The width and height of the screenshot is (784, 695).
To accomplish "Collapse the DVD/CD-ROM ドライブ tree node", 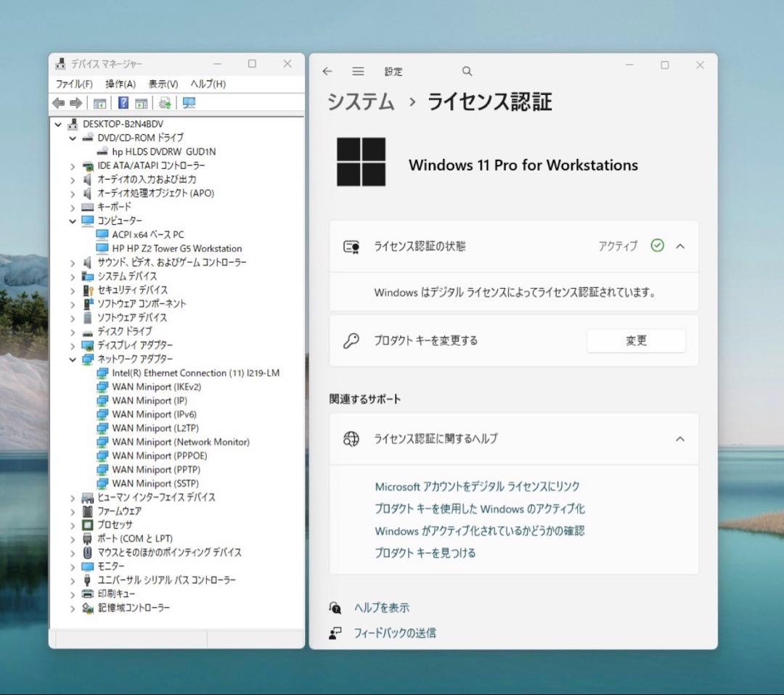I will coord(72,138).
